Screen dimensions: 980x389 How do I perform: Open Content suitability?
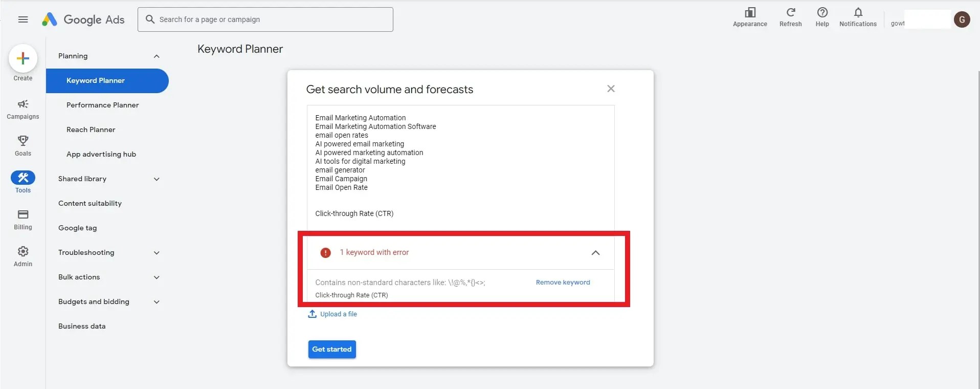coord(90,203)
